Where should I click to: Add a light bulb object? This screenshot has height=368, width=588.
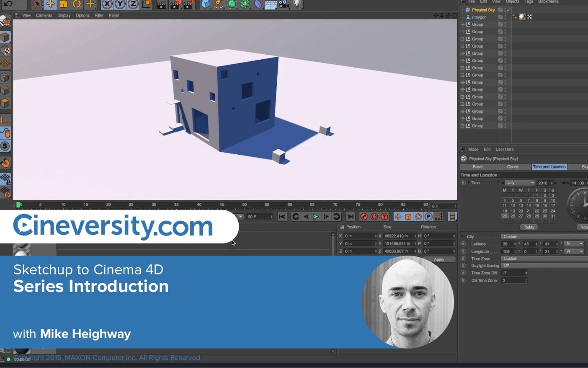[x=297, y=4]
